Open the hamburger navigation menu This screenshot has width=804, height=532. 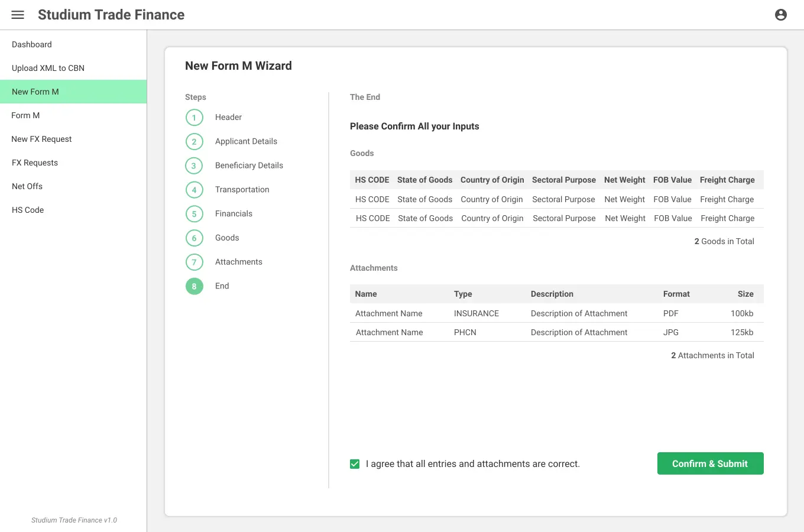tap(18, 15)
